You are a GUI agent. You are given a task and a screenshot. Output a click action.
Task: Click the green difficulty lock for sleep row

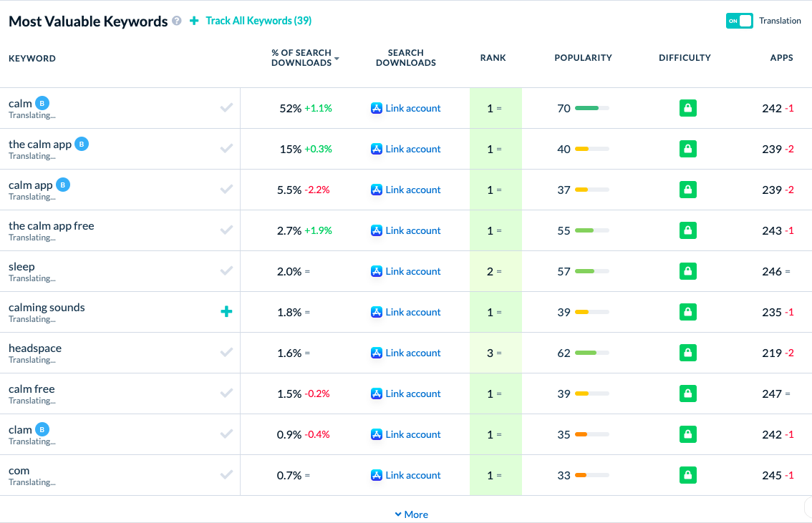pos(687,271)
